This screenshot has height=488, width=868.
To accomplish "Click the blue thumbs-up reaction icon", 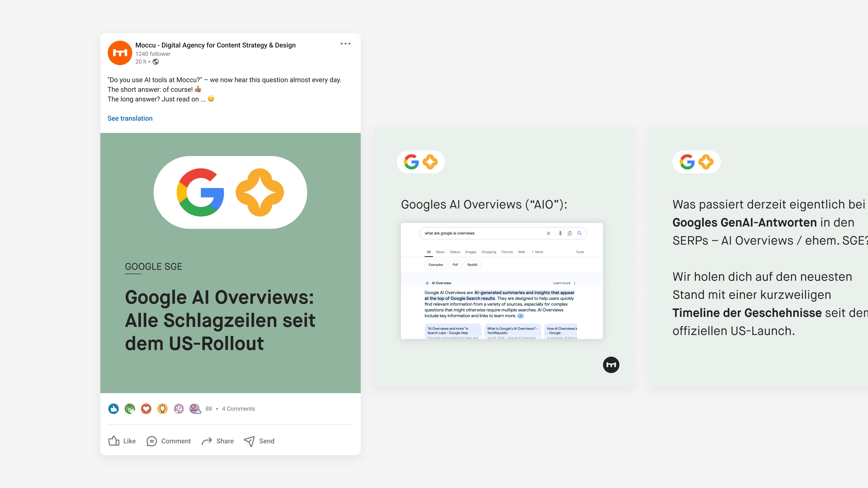I will (114, 408).
